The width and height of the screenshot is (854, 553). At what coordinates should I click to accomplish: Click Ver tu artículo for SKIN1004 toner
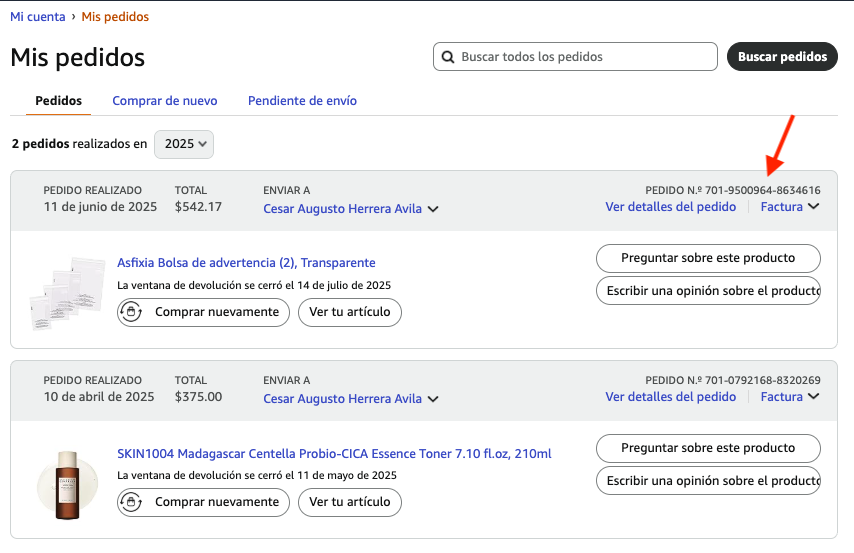(x=350, y=502)
